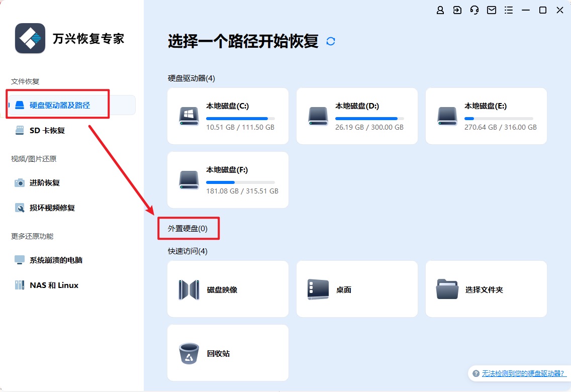This screenshot has height=392, width=571.
Task: Click 文件恢复 sidebar group label
Action: pyautogui.click(x=25, y=81)
